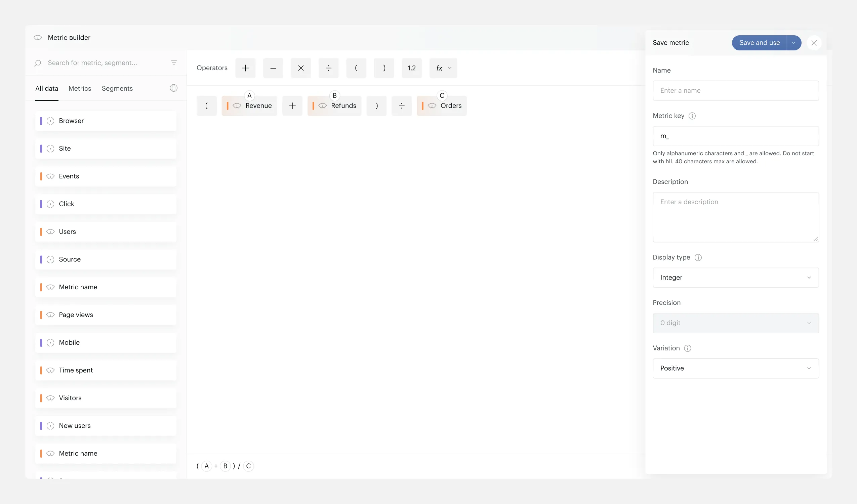Viewport: 857px width, 504px height.
Task: Open the fx functions dropdown
Action: coord(443,68)
